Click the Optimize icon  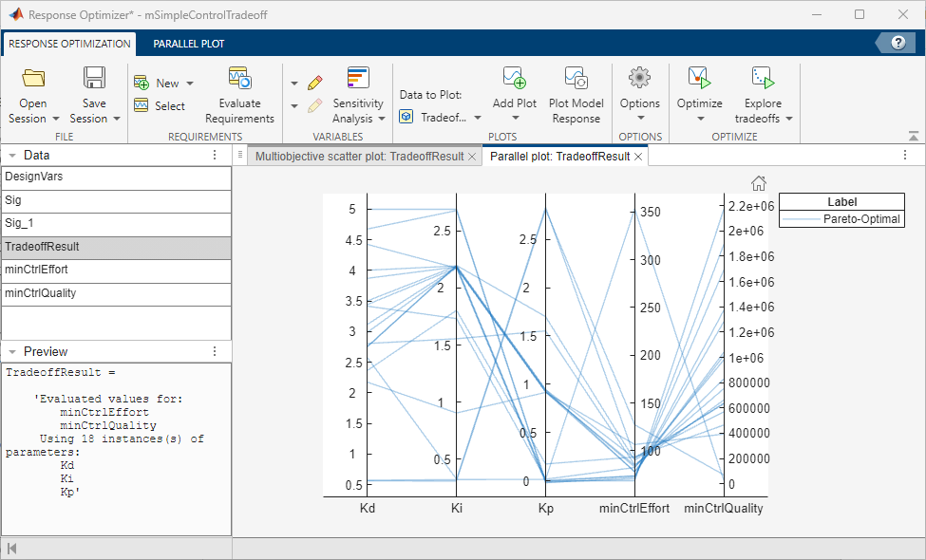(x=699, y=80)
